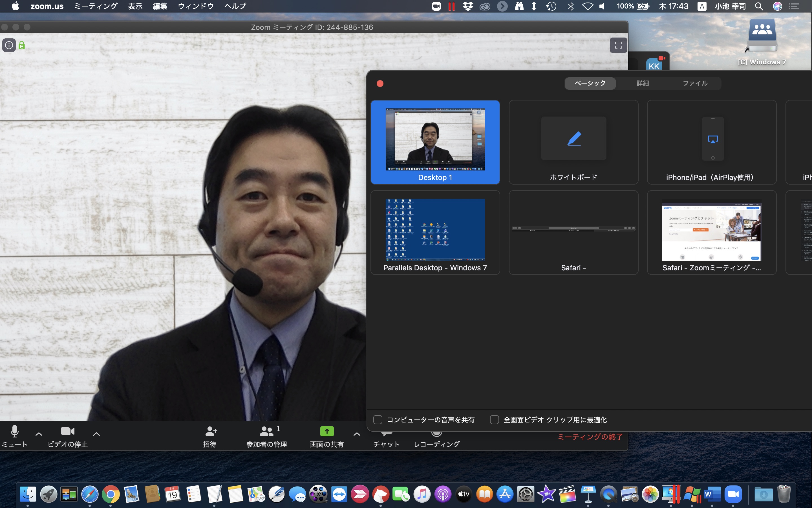Image resolution: width=812 pixels, height=508 pixels.
Task: Open the user name 小池 幸司 menu
Action: click(731, 6)
